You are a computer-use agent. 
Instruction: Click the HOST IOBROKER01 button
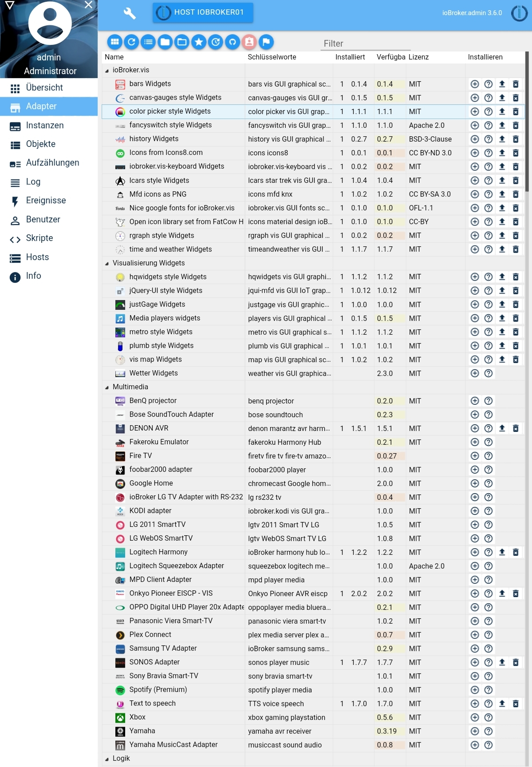coord(203,12)
